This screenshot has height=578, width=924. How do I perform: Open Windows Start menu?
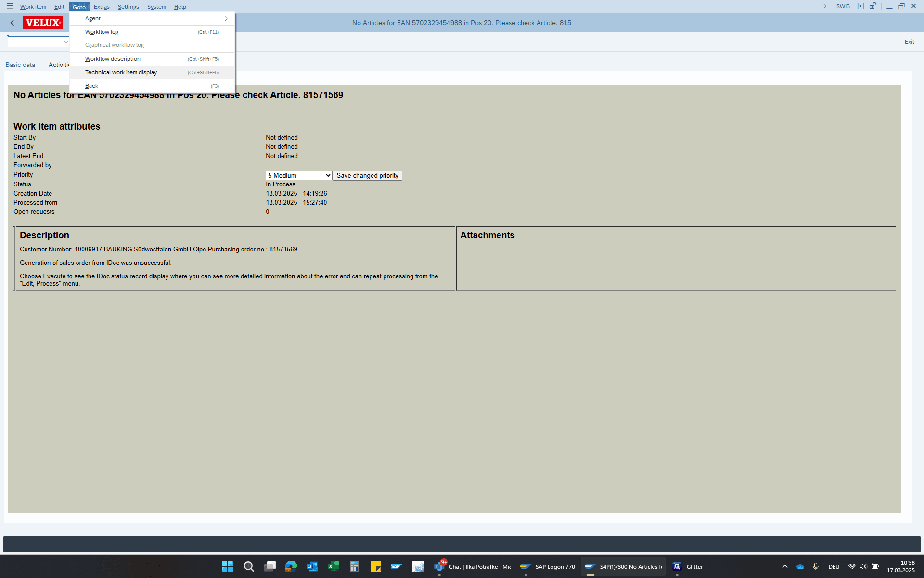(x=227, y=566)
